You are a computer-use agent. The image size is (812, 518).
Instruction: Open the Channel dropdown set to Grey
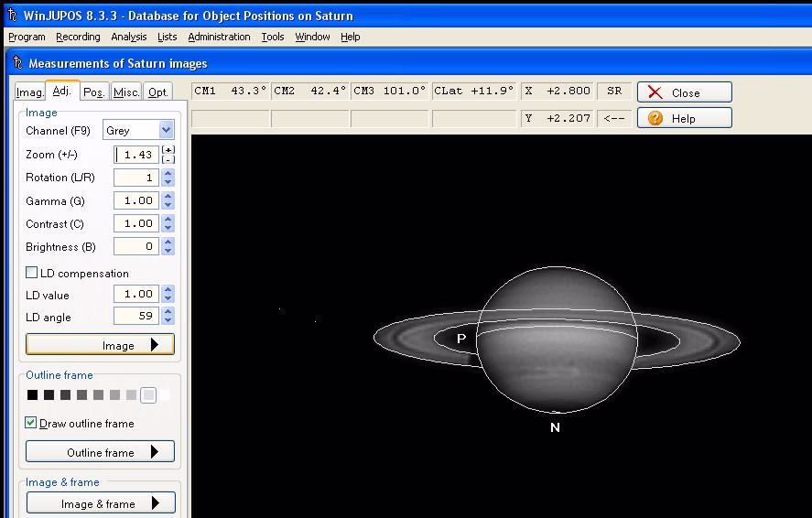click(x=138, y=130)
